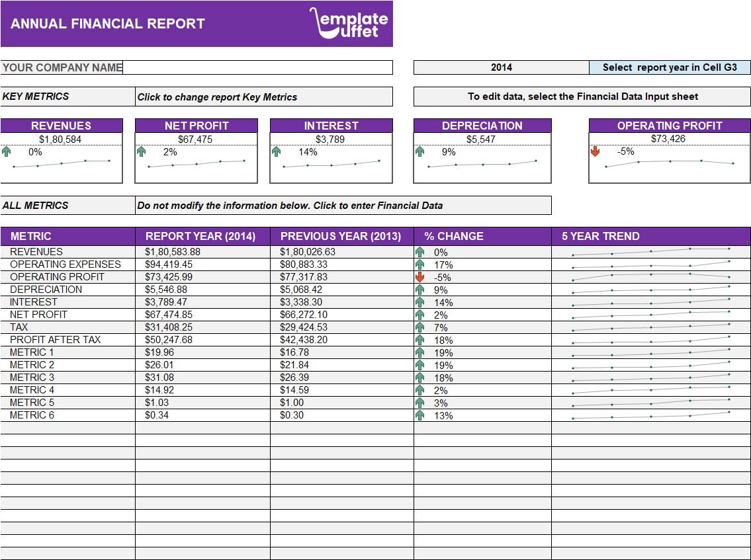
Task: Click the up arrow in Metric 5 row
Action: click(x=420, y=403)
